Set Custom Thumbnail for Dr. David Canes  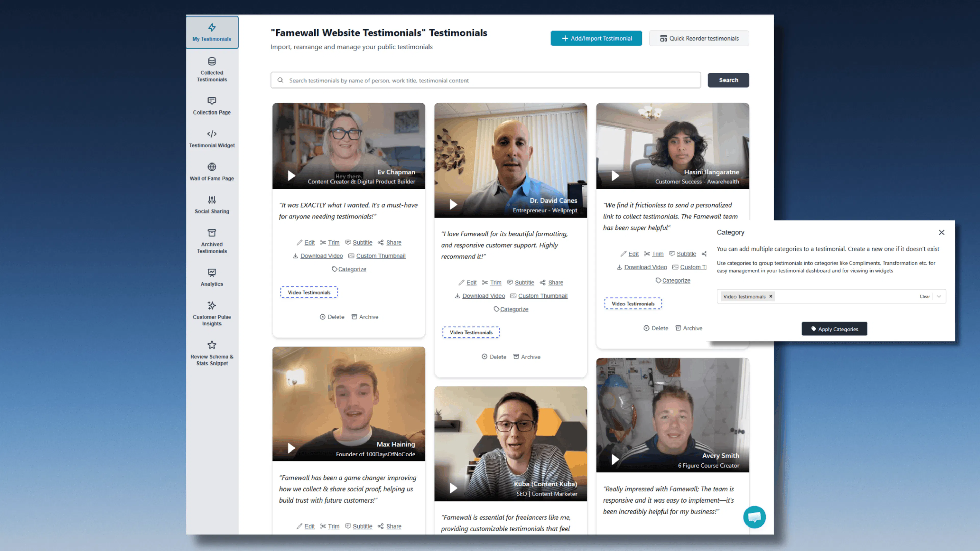point(539,296)
